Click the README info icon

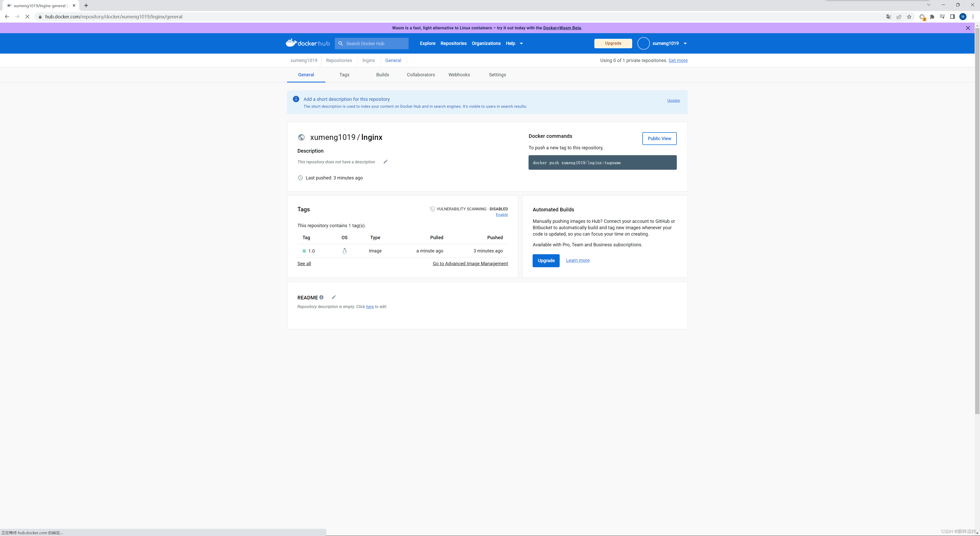[322, 298]
